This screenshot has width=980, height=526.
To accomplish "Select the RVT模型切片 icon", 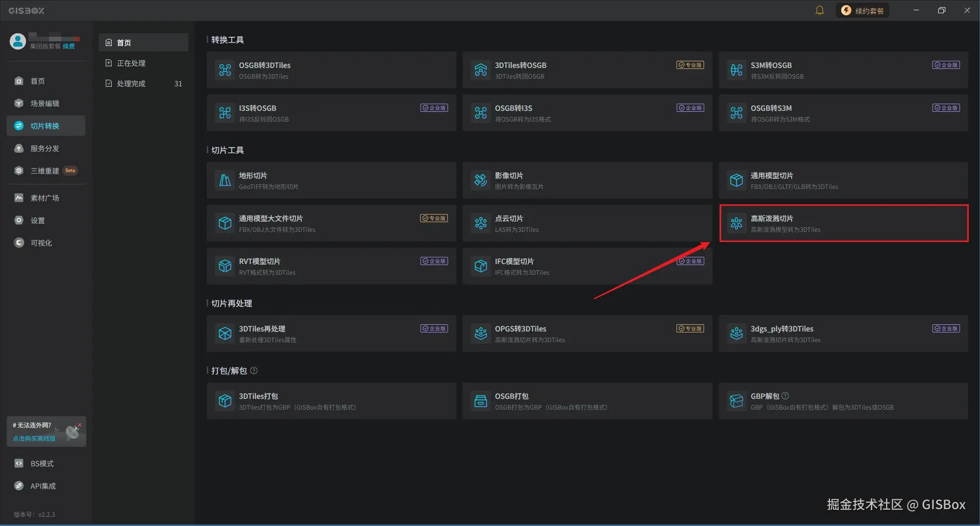I will (225, 266).
